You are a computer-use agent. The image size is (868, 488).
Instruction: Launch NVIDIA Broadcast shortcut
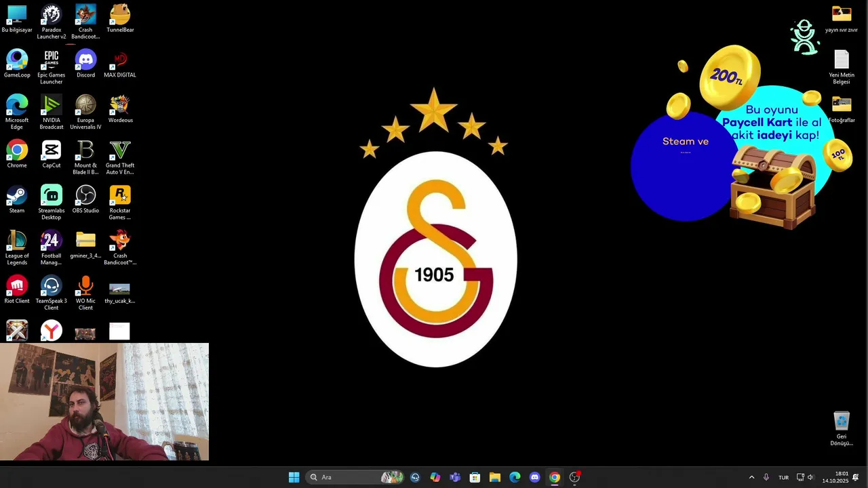click(52, 113)
